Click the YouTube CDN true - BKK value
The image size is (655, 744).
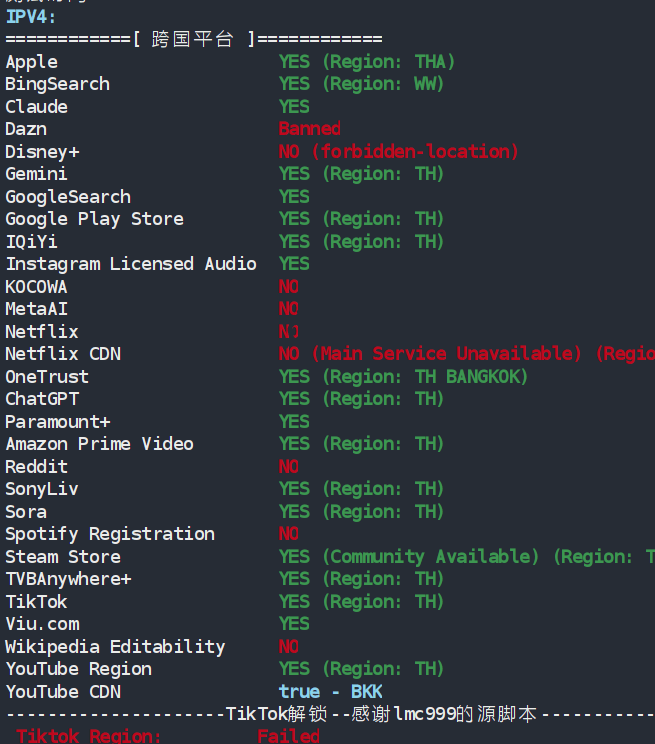(330, 692)
